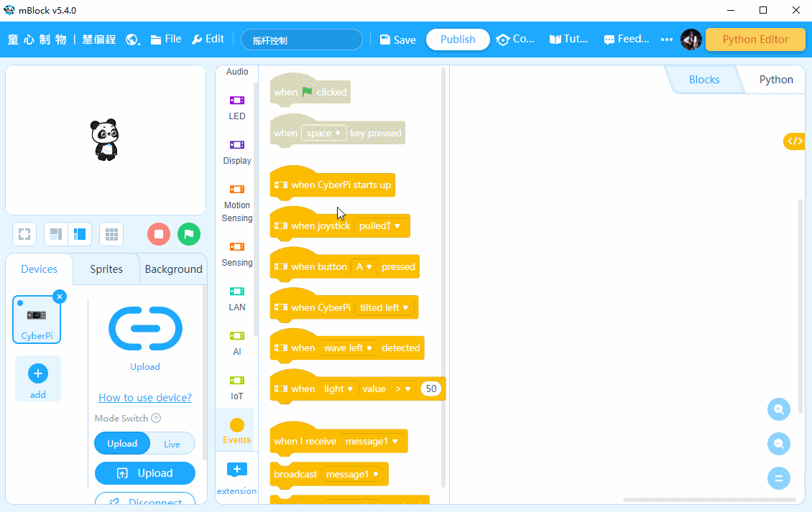Click the zoom in workspace icon
The image size is (812, 512).
coord(779,409)
